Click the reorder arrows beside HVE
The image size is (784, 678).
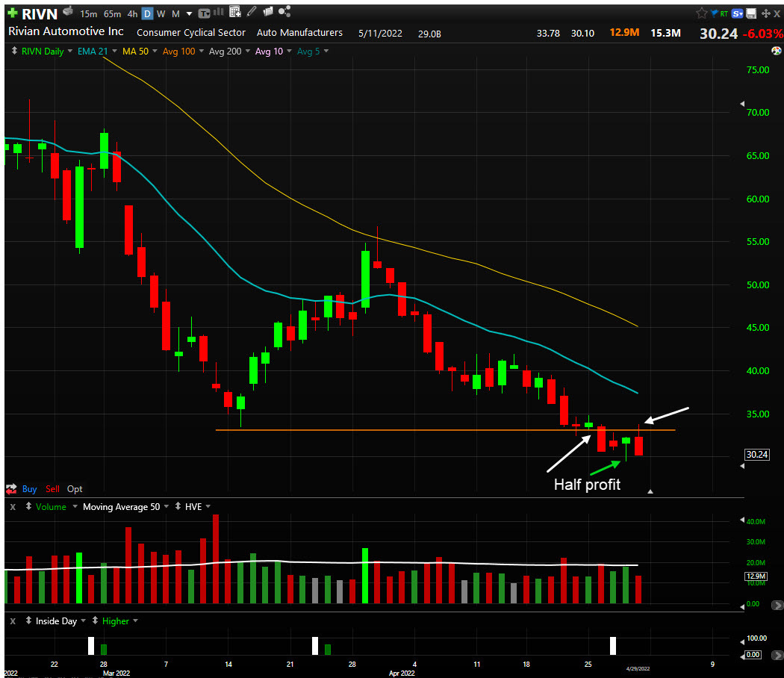coord(178,506)
